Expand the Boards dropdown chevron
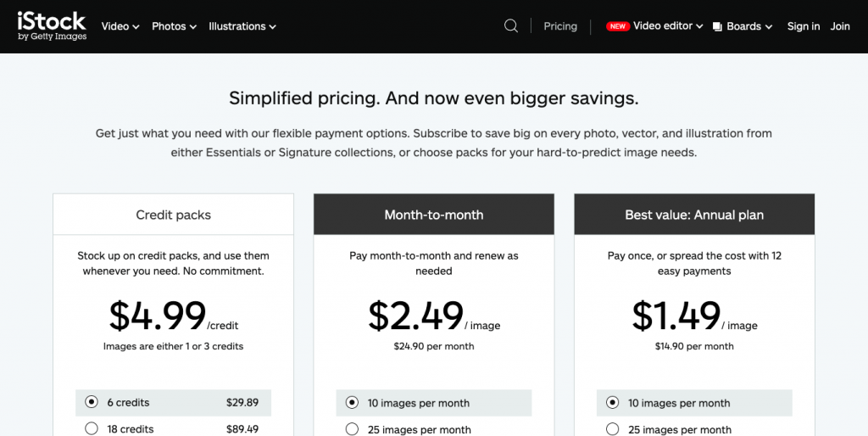This screenshot has width=868, height=436. pos(769,27)
